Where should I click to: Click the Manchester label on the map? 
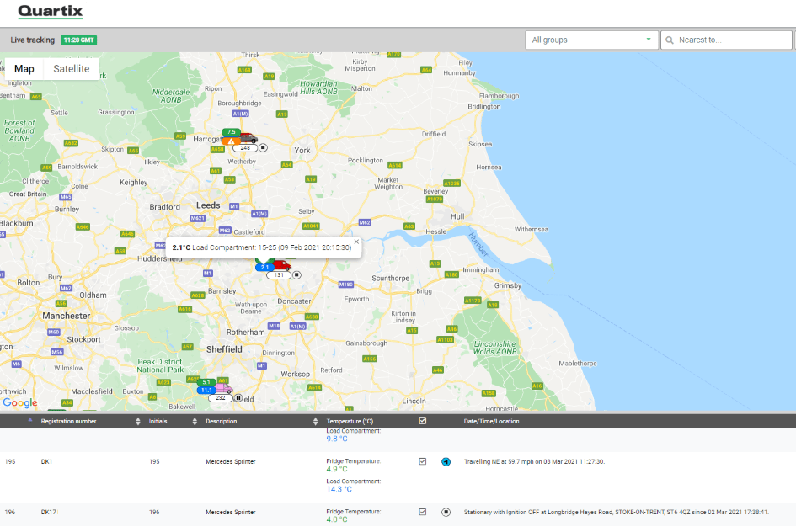click(66, 316)
